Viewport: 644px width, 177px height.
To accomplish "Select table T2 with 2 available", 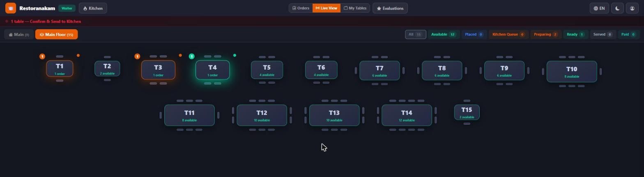I will tap(107, 68).
